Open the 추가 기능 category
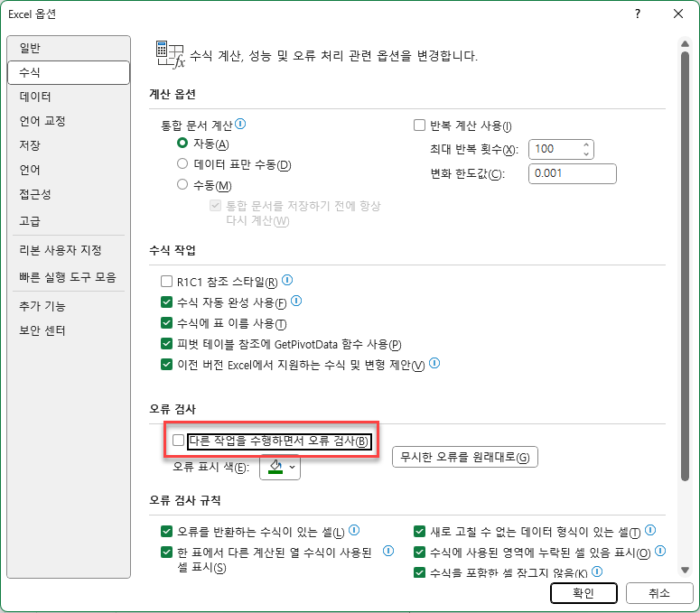700x613 pixels. coord(69,306)
